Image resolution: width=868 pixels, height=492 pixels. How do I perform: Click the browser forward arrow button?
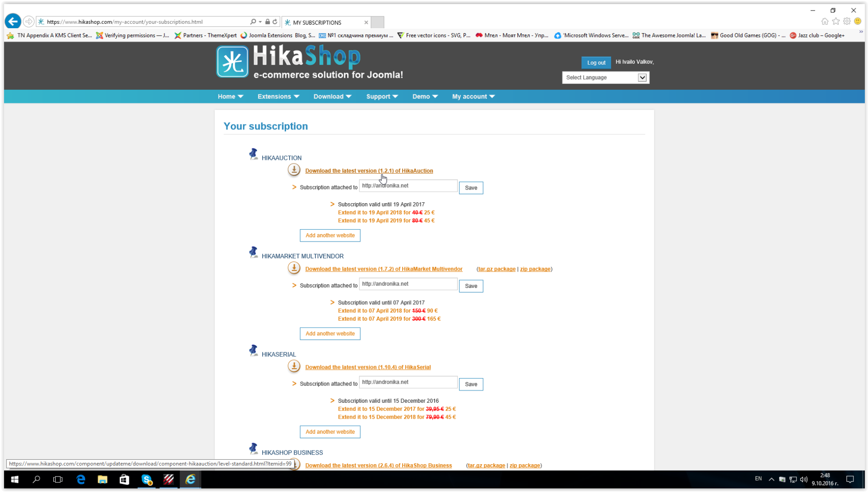[28, 21]
